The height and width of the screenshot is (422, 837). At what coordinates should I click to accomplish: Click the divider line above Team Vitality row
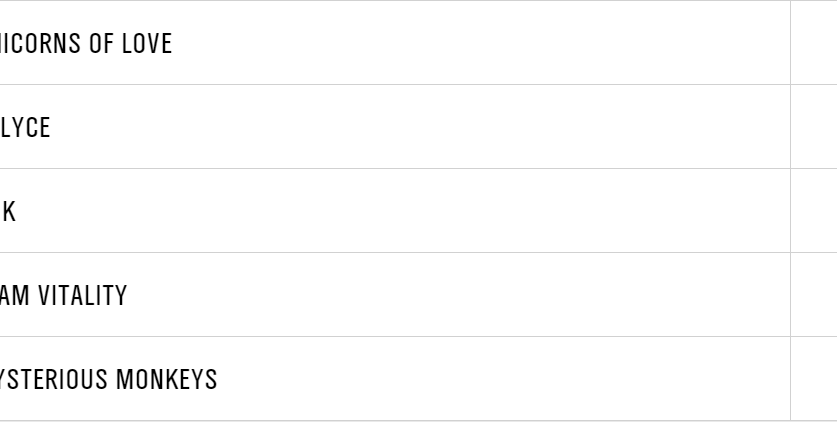400,252
